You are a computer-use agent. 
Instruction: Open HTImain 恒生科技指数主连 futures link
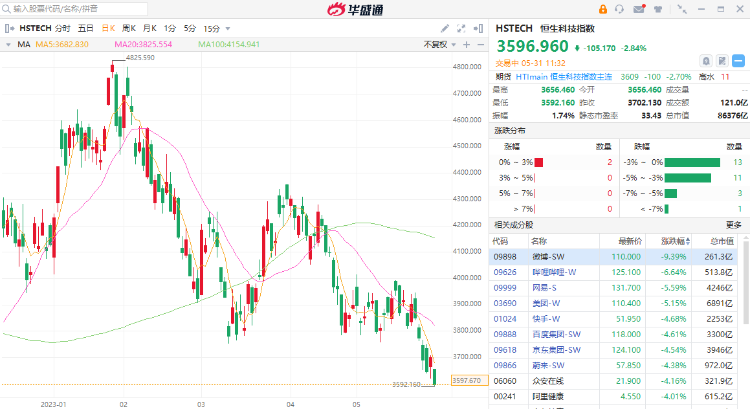pyautogui.click(x=564, y=77)
